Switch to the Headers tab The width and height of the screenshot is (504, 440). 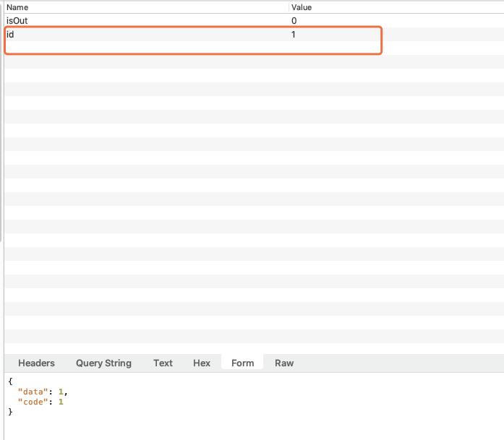36,363
